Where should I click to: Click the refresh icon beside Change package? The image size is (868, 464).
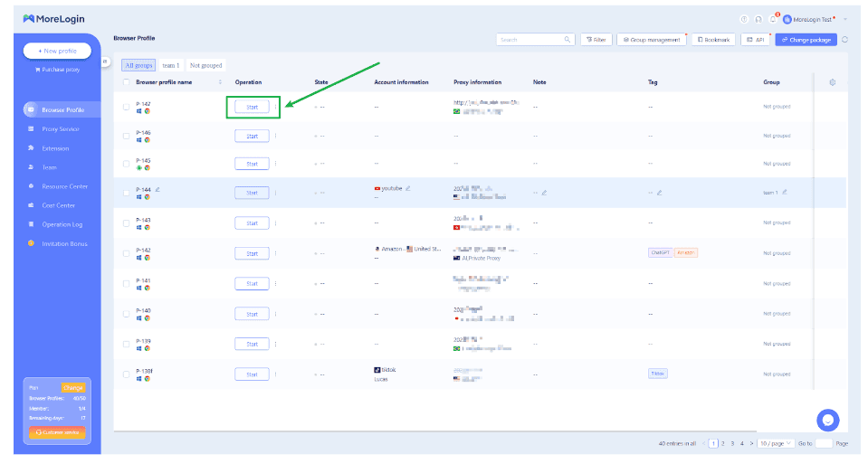point(844,40)
